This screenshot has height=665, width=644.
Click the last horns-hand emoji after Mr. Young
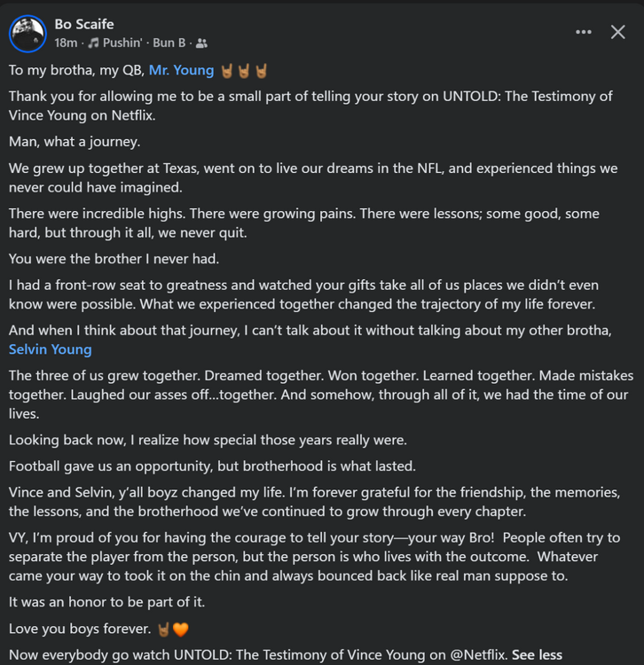click(x=262, y=71)
